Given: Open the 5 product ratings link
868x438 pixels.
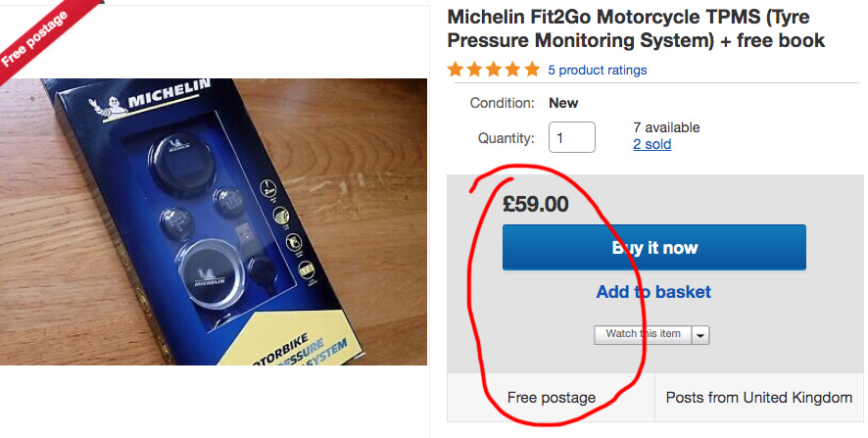Looking at the screenshot, I should pyautogui.click(x=597, y=71).
